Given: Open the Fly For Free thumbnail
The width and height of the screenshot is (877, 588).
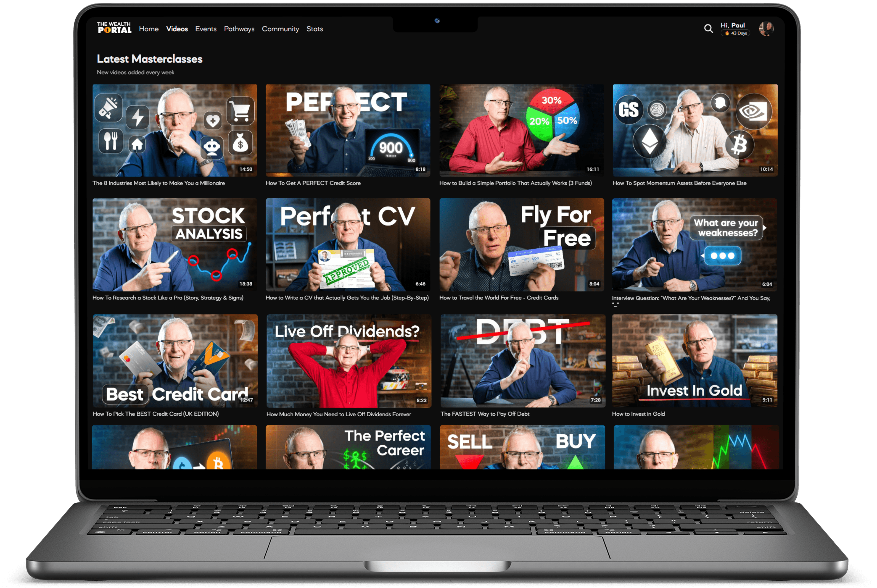Looking at the screenshot, I should 521,244.
